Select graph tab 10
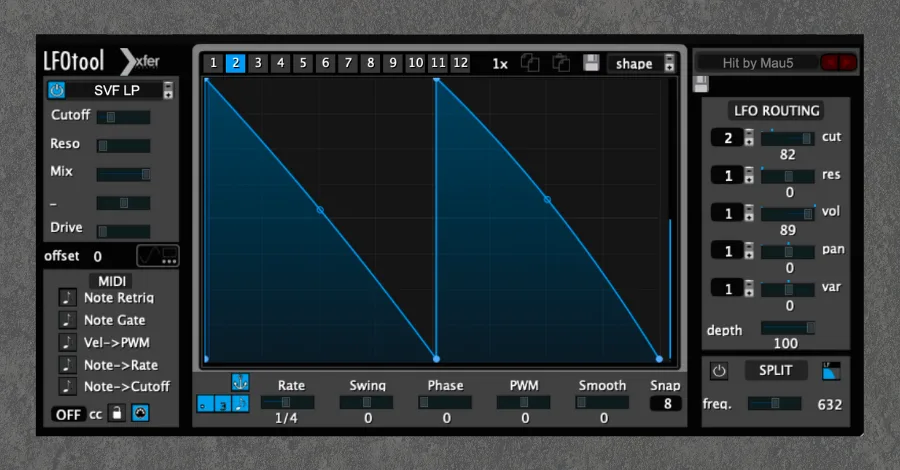The image size is (900, 470). (416, 63)
